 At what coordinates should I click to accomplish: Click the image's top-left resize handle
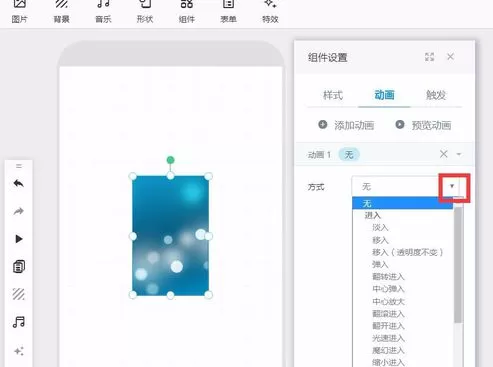click(x=132, y=176)
